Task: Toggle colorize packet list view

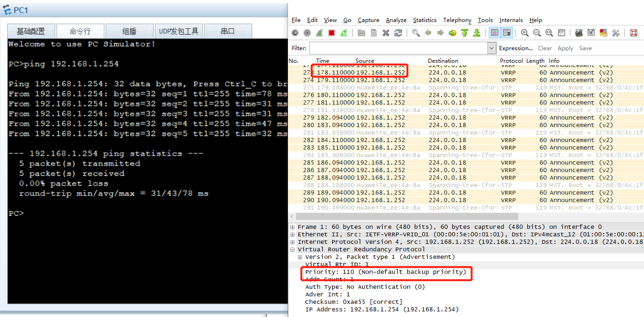Action: pos(495,32)
